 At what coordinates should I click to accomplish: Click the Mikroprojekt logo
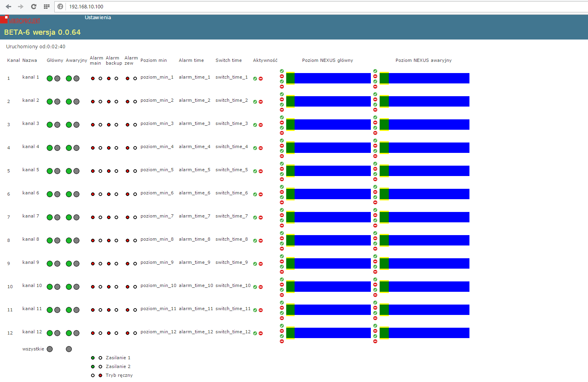coord(20,20)
